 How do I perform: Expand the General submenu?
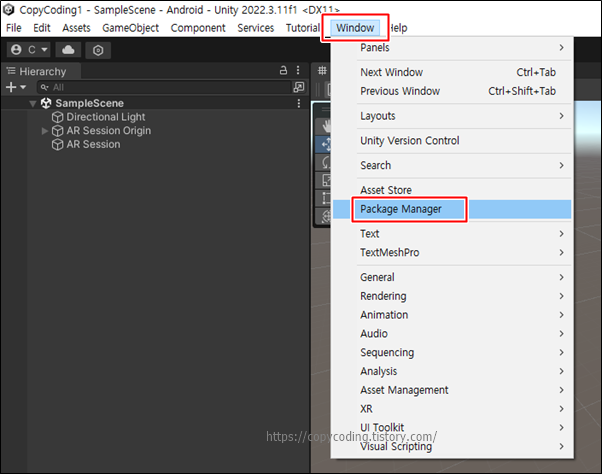tap(452, 277)
